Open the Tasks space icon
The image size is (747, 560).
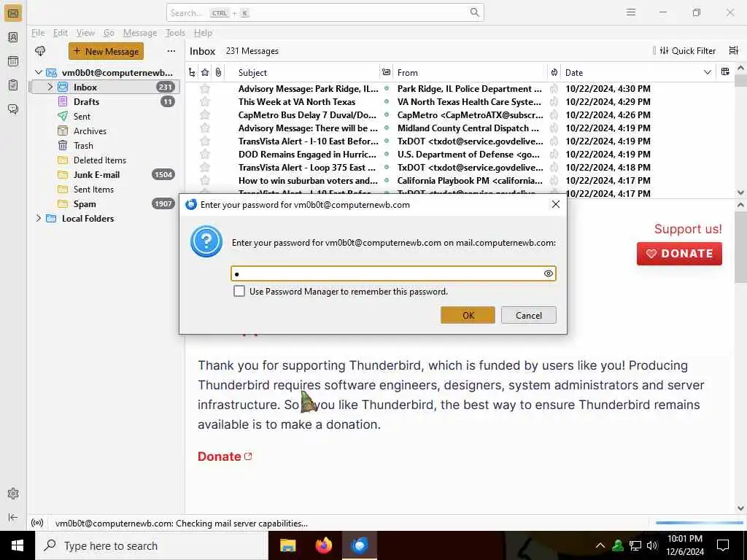coord(13,85)
